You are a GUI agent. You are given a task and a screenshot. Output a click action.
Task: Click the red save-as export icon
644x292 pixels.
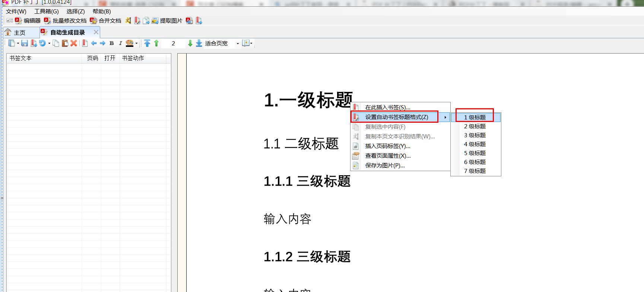[x=34, y=43]
